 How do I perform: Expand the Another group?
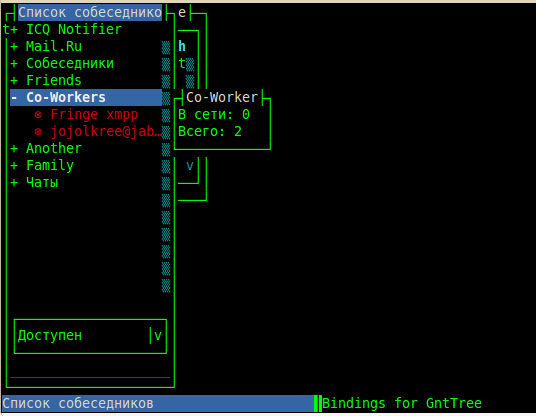click(14, 149)
